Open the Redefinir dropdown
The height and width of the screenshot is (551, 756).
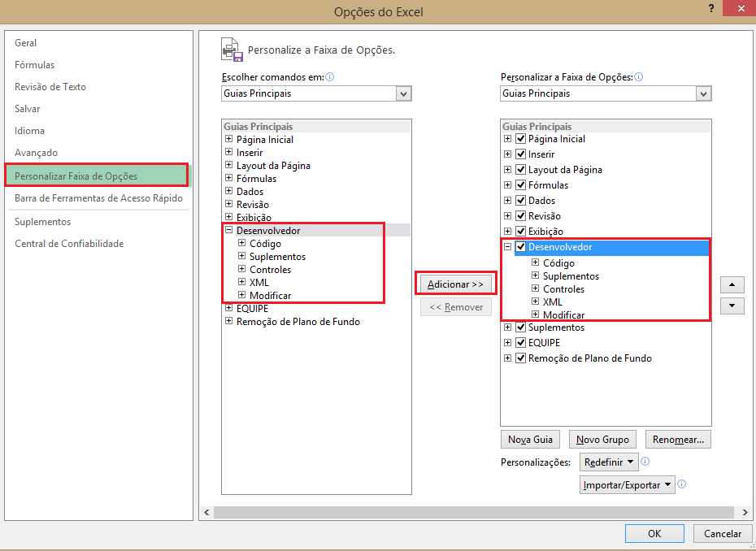610,462
